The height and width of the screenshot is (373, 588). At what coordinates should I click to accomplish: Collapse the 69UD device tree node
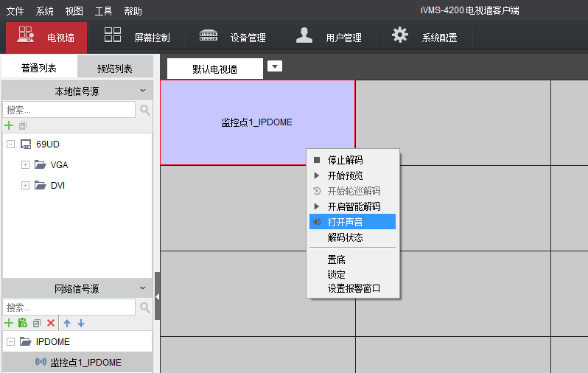pyautogui.click(x=11, y=144)
